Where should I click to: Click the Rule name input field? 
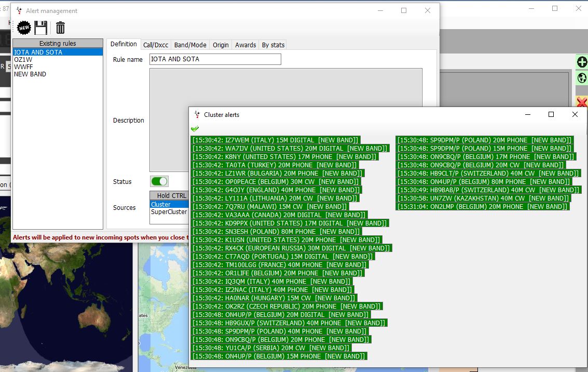coord(215,59)
